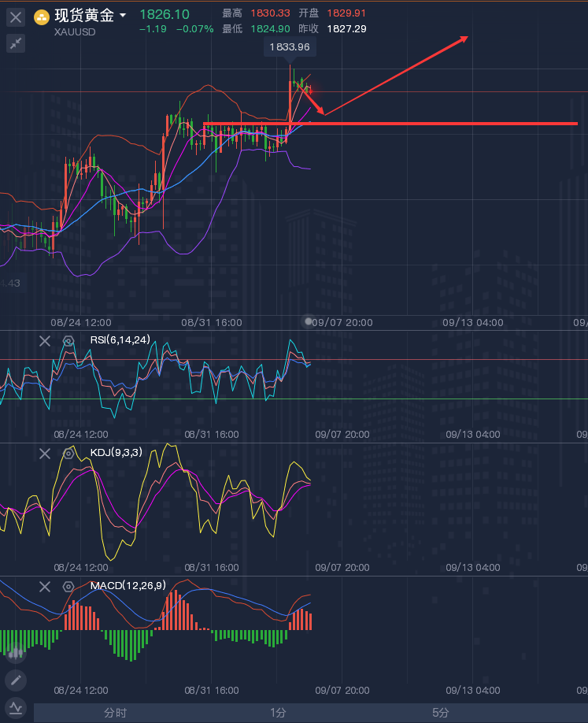Open the indicator line chart icon
This screenshot has height=723, width=588.
click(16, 706)
